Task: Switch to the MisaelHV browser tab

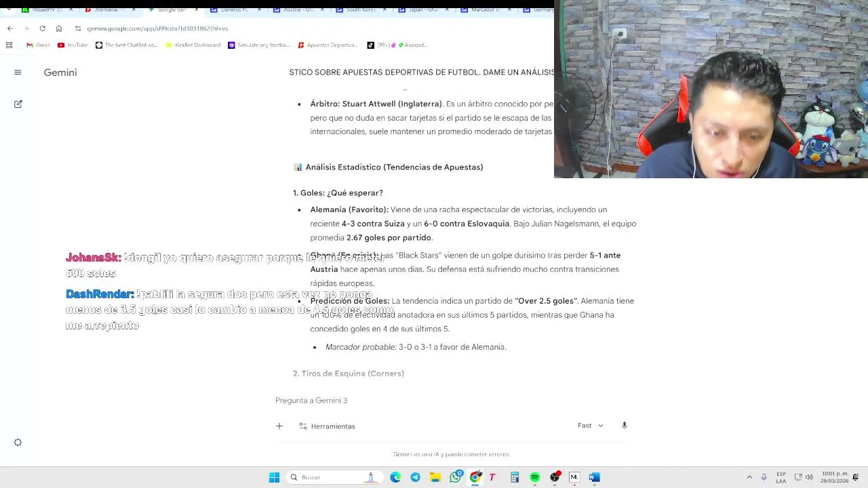Action: 46,10
